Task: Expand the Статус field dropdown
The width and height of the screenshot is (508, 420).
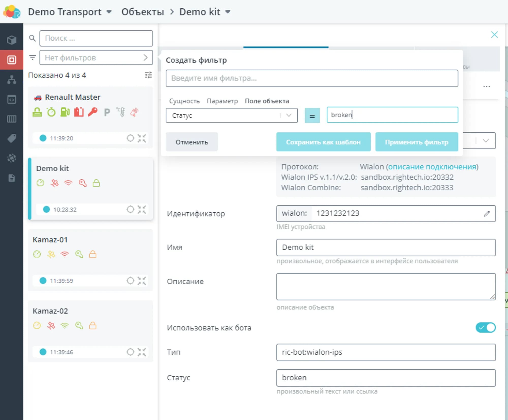Action: [x=289, y=115]
